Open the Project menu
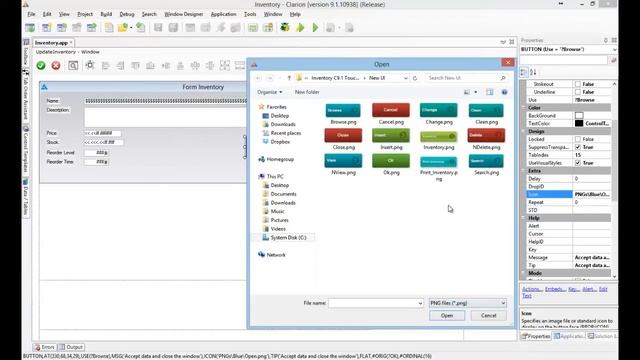The image size is (640, 360). pos(85,14)
